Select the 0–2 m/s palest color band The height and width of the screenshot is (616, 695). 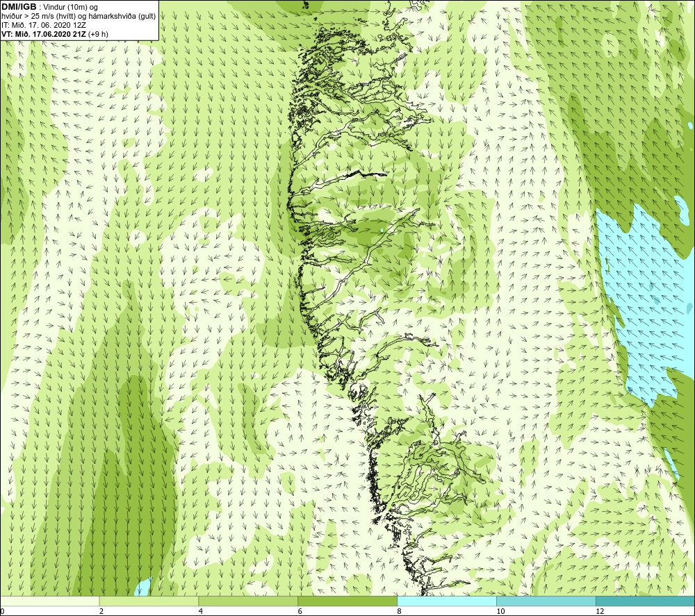click(x=49, y=601)
